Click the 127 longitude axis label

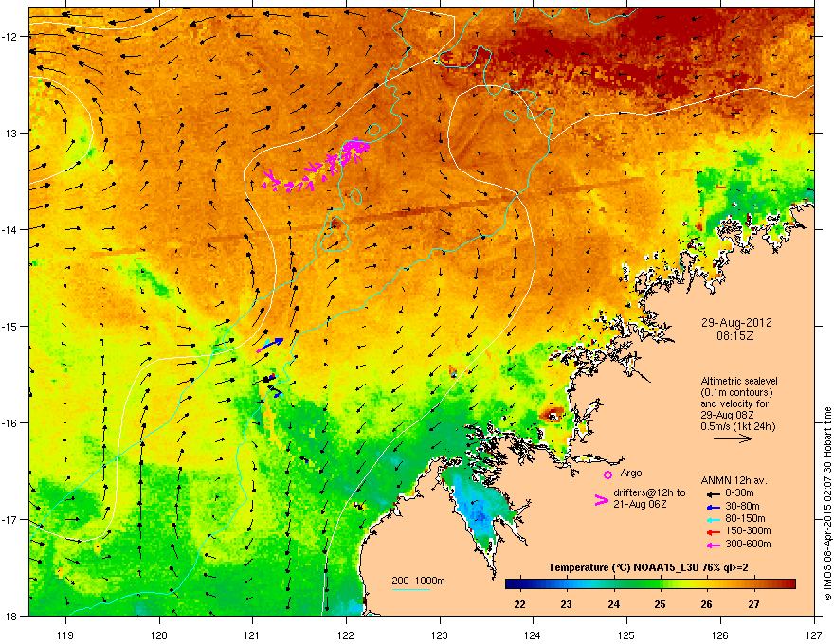[814, 635]
